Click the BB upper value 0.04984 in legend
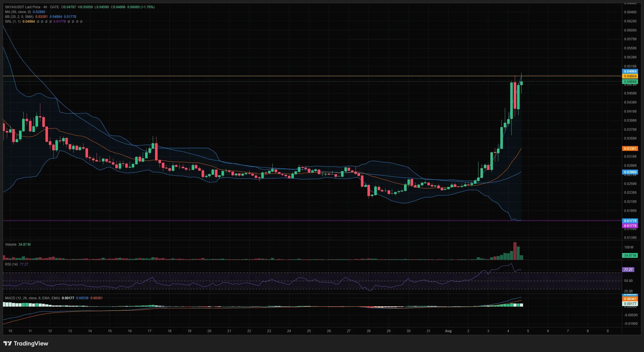Viewport: 644px width, 352px height. click(x=56, y=17)
